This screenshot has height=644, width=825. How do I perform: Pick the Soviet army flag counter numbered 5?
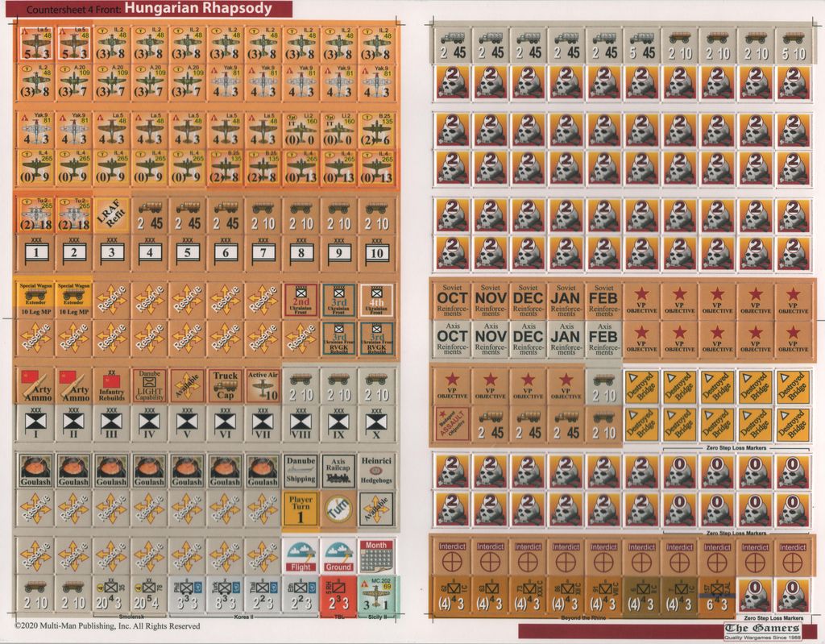click(x=187, y=253)
